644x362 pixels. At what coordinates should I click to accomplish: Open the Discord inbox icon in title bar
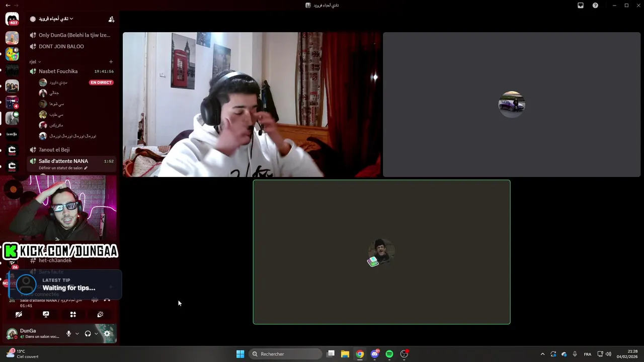click(580, 6)
